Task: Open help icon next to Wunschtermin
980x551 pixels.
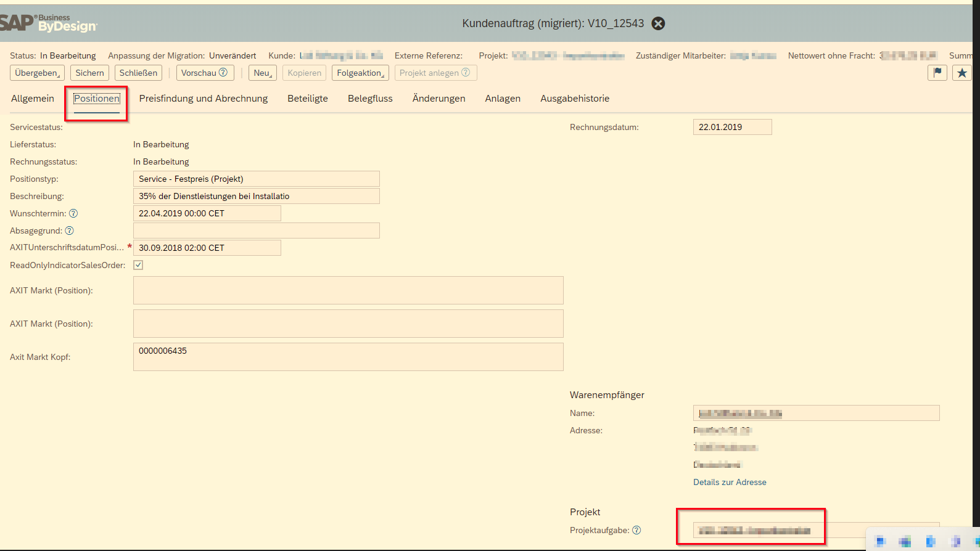Action: [x=73, y=213]
